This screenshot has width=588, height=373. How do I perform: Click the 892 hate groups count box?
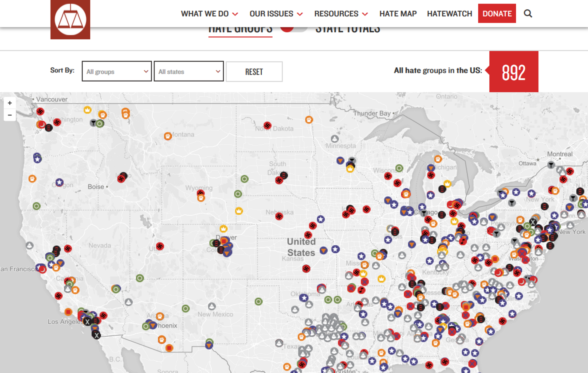click(x=514, y=72)
